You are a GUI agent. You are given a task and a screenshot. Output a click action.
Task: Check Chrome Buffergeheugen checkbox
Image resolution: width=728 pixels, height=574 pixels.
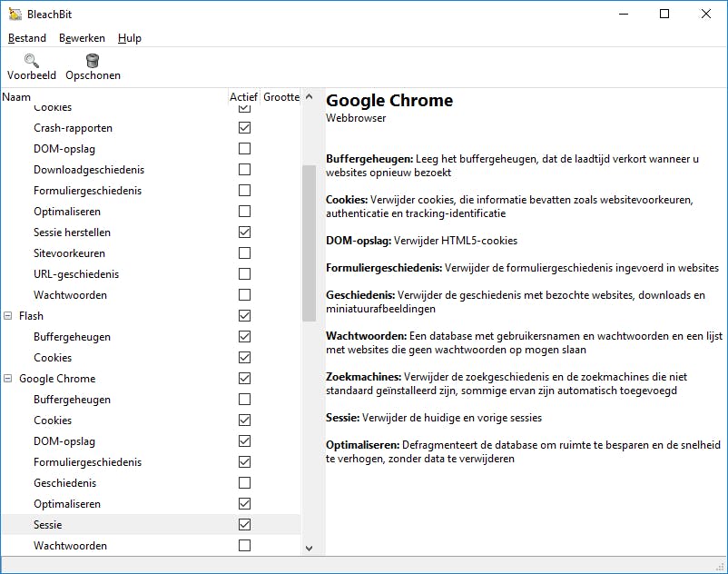(245, 400)
